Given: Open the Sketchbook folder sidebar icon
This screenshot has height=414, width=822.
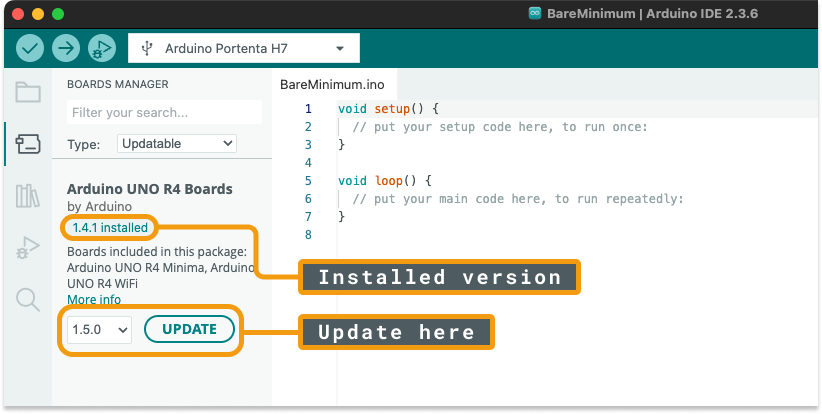Looking at the screenshot, I should 28,92.
